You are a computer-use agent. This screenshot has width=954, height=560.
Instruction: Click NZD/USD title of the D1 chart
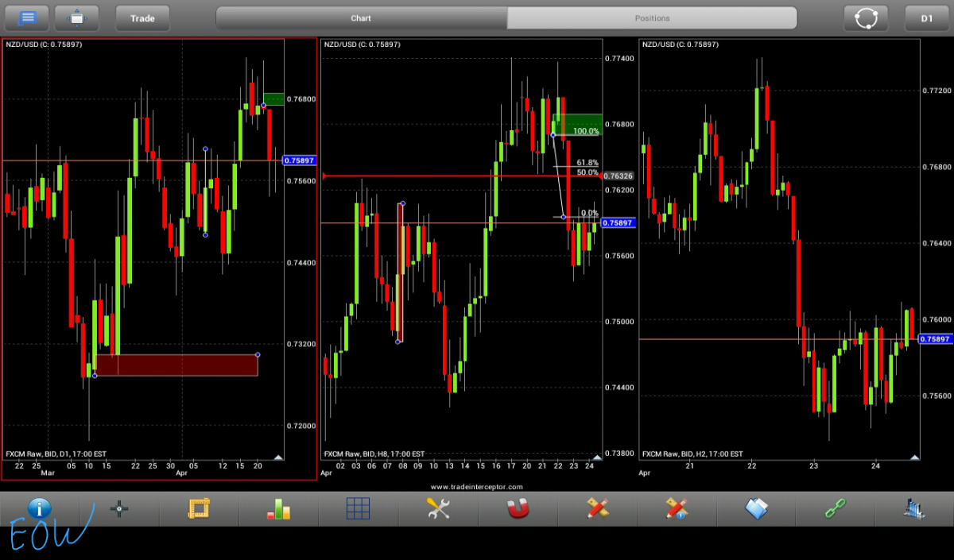coord(44,44)
